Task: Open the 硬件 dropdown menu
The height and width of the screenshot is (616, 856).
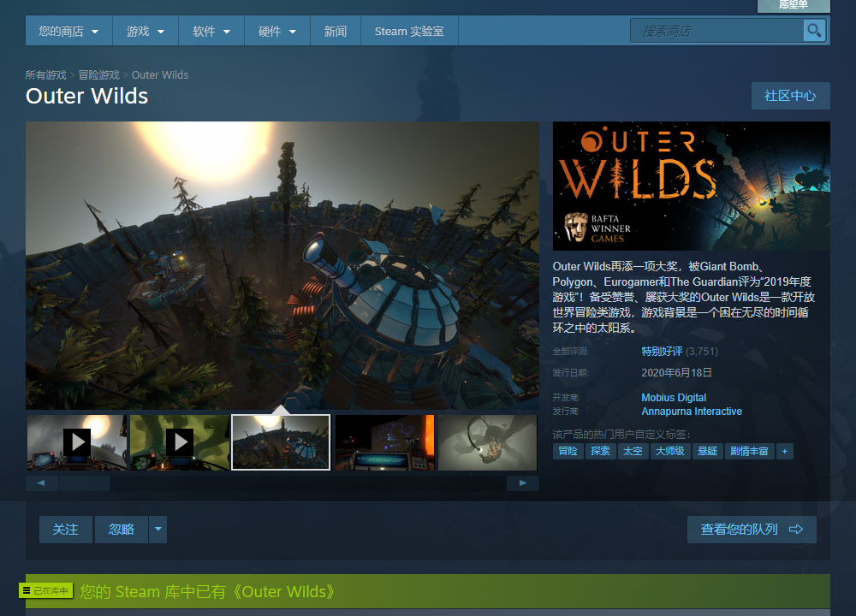Action: point(276,31)
